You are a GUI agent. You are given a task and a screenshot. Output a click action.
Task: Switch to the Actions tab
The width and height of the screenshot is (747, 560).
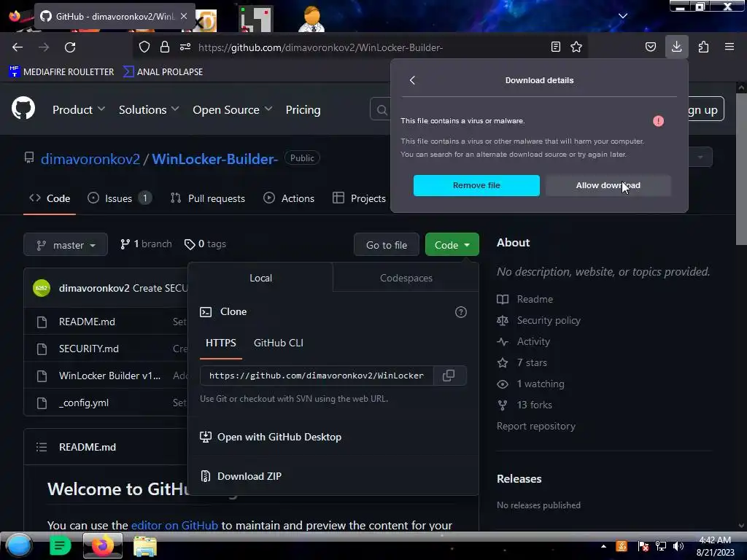[289, 198]
